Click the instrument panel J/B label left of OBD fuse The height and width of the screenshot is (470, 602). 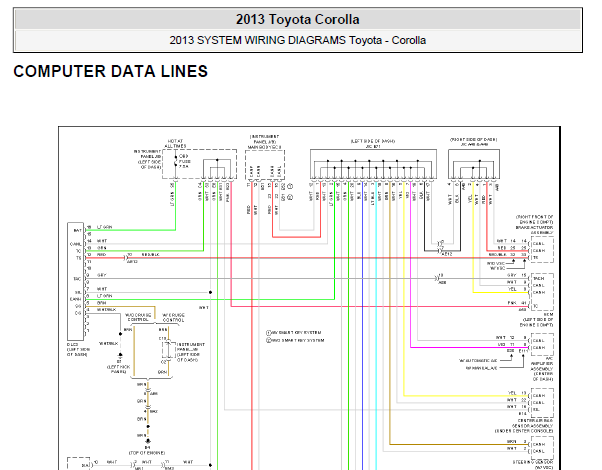[148, 159]
